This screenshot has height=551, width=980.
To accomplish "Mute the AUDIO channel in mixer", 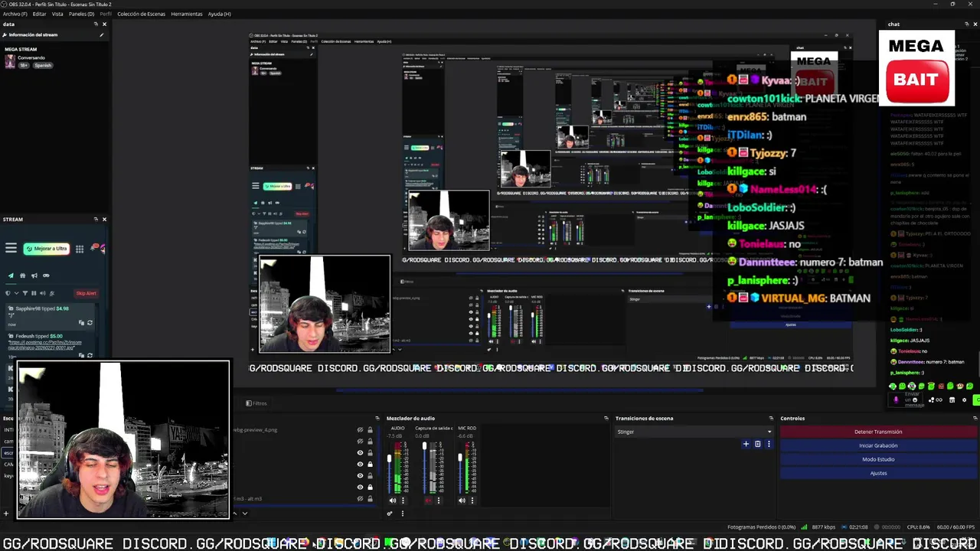I will point(392,500).
